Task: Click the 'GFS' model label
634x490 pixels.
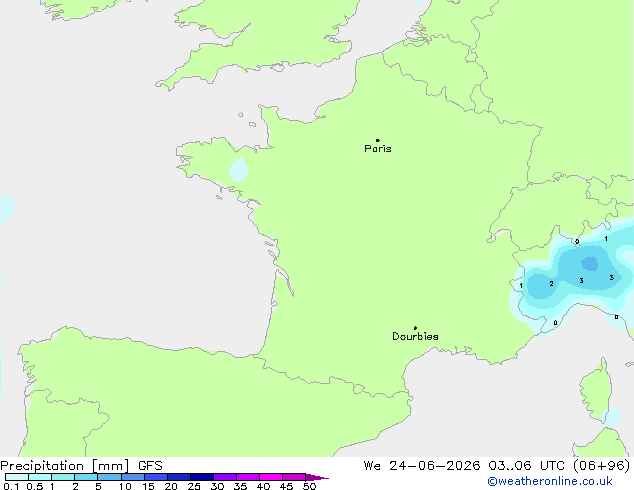Action: (150, 466)
